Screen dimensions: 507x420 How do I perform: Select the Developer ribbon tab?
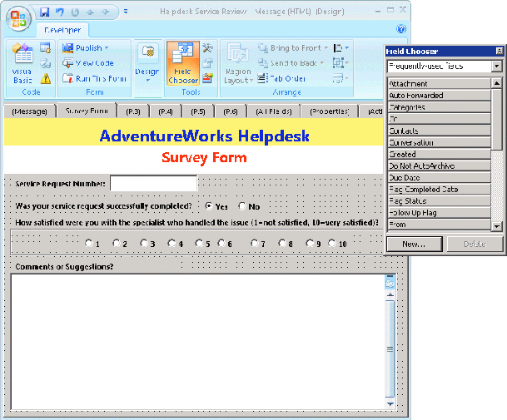62,30
